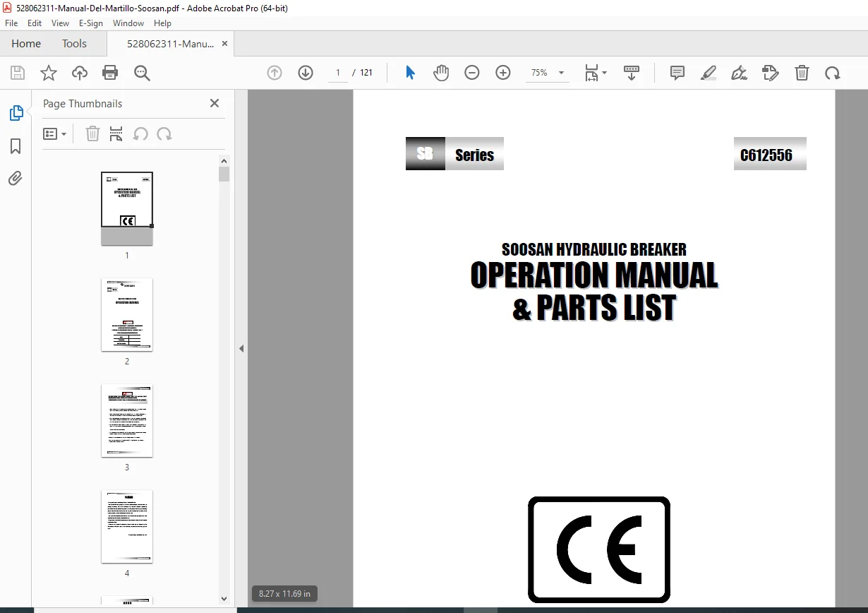The height and width of the screenshot is (613, 868).
Task: Click the Save file icon
Action: point(18,73)
